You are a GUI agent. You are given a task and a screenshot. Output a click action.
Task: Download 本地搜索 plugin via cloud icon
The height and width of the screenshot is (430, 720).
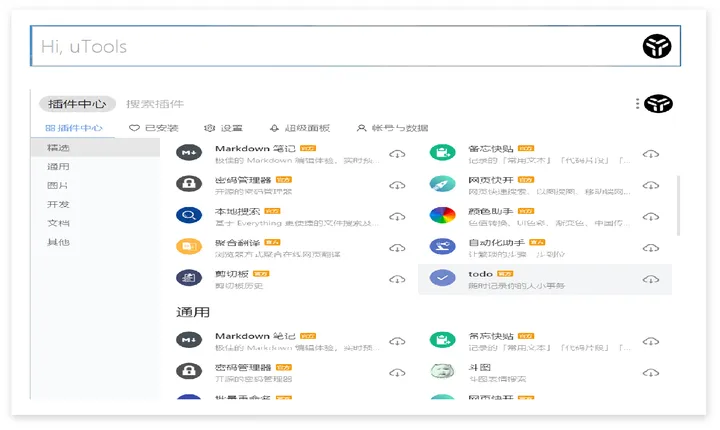(x=397, y=216)
